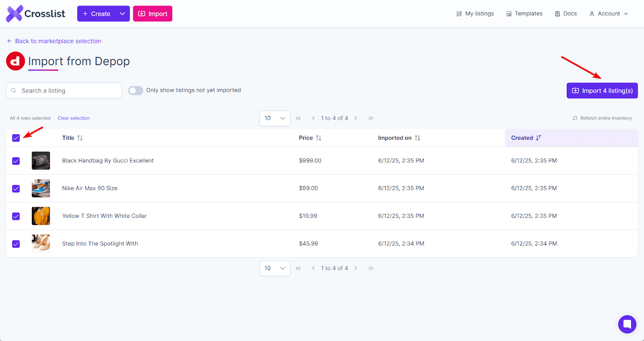Click the Crosslist logo
This screenshot has height=341, width=644.
click(35, 14)
